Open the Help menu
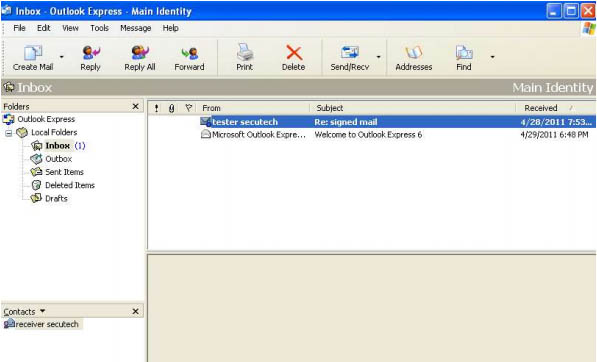 click(x=171, y=28)
